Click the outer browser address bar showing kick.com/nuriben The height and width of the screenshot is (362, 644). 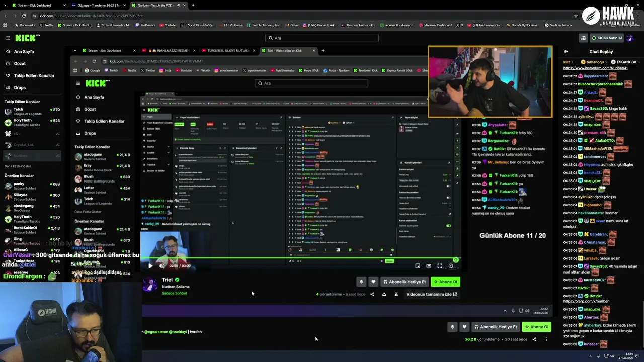302,16
